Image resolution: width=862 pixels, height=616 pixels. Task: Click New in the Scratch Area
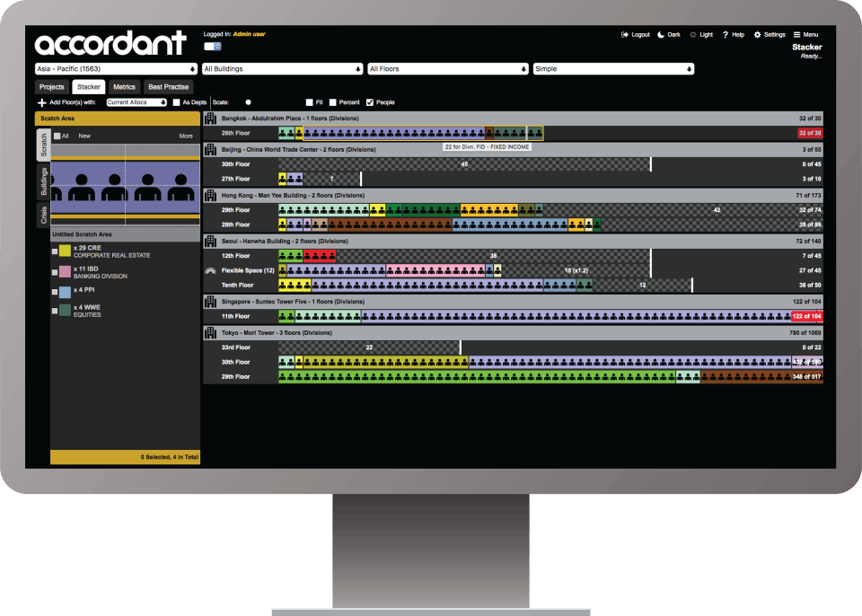point(84,136)
